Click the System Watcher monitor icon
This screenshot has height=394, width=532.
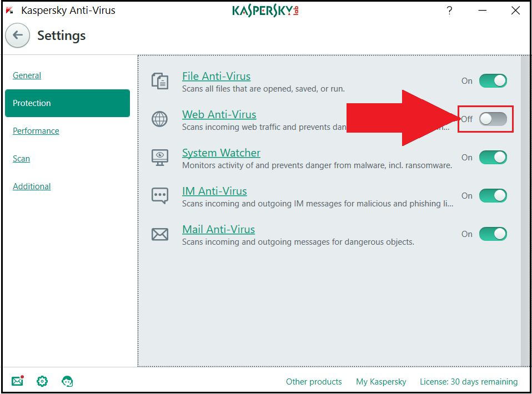(160, 158)
